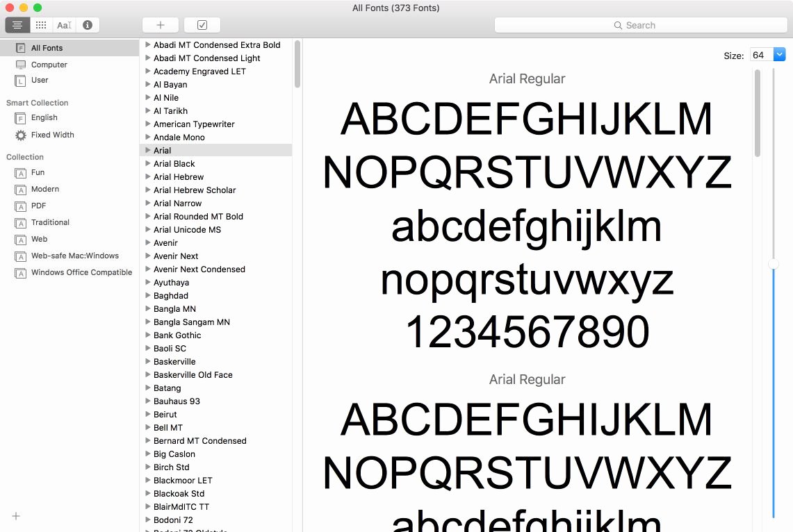Expand the Baskerville Old Face disclosure triangle
The height and width of the screenshot is (532, 793).
pos(146,374)
